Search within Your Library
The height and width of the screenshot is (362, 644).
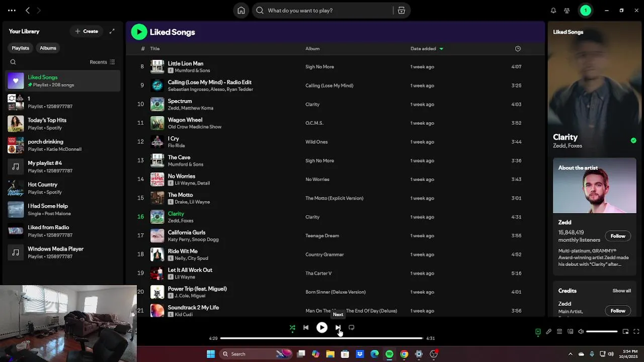pyautogui.click(x=13, y=62)
